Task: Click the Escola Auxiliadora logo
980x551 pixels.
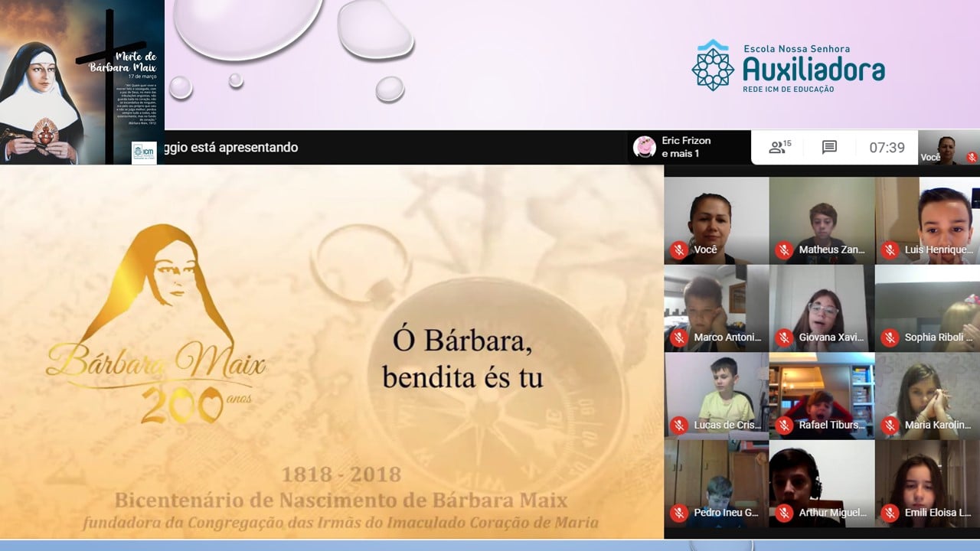Action: [x=788, y=67]
